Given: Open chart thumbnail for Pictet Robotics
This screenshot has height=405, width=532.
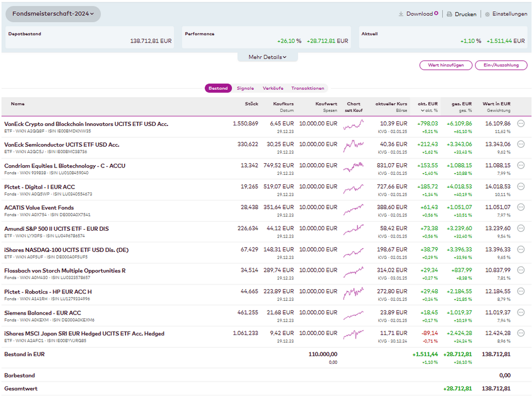Looking at the screenshot, I should [x=354, y=292].
